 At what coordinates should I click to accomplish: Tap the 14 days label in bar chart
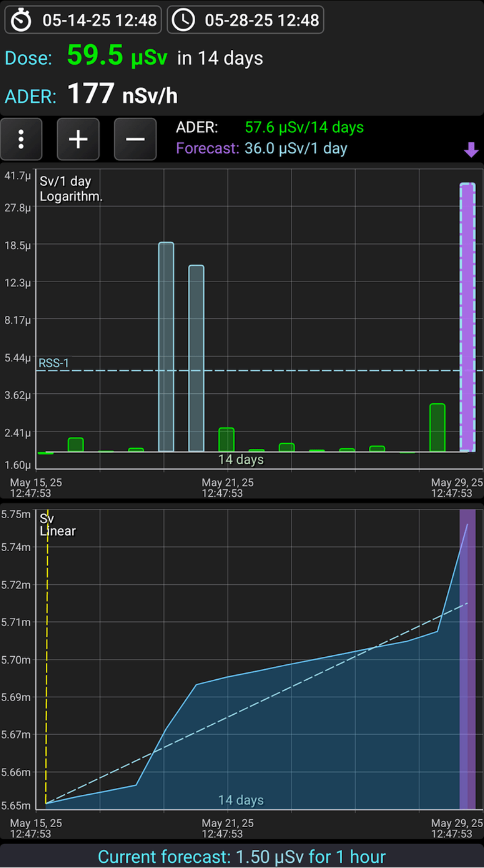coord(241,459)
